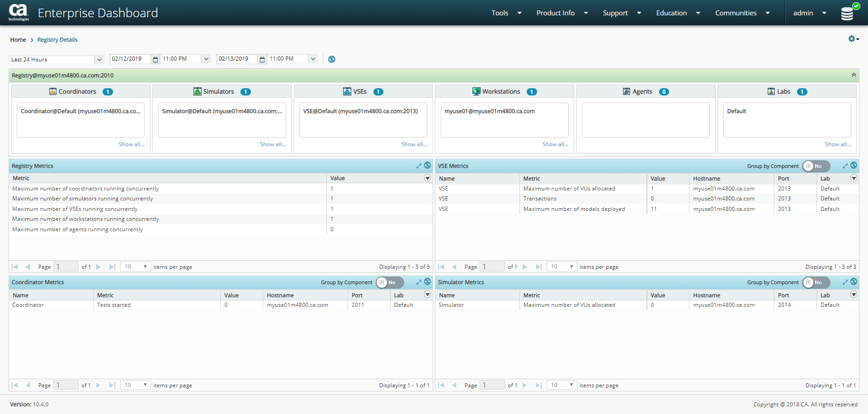Screen dimensions: 868x414
Task: Open end time 11:00 PM dropdown
Action: pos(313,59)
